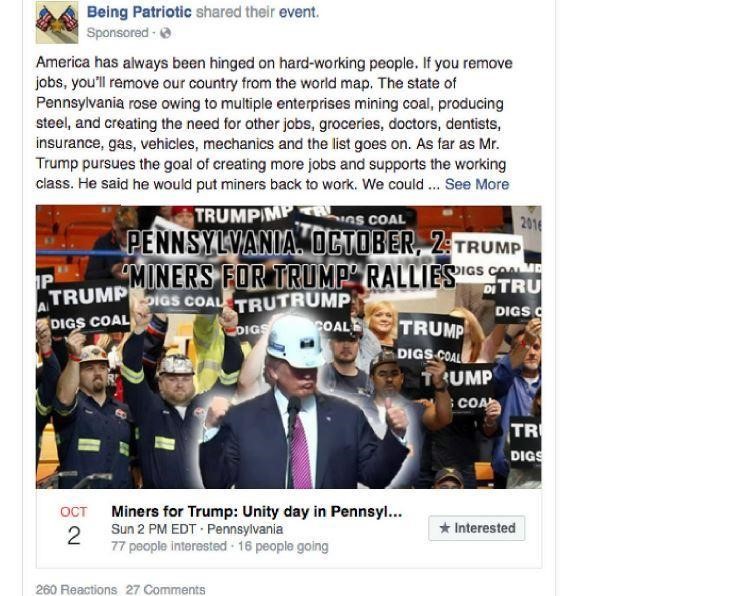The height and width of the screenshot is (596, 737).
Task: Click the Pennsylvania event location text
Action: [x=245, y=529]
